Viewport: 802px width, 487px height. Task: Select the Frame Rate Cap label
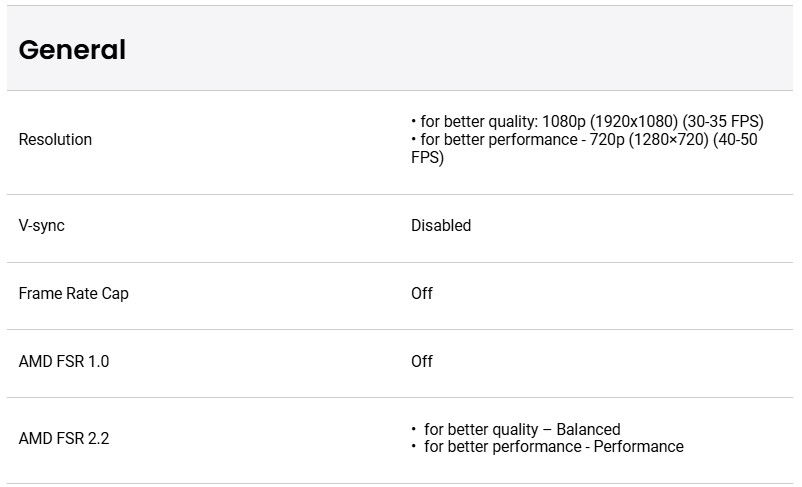pyautogui.click(x=74, y=294)
